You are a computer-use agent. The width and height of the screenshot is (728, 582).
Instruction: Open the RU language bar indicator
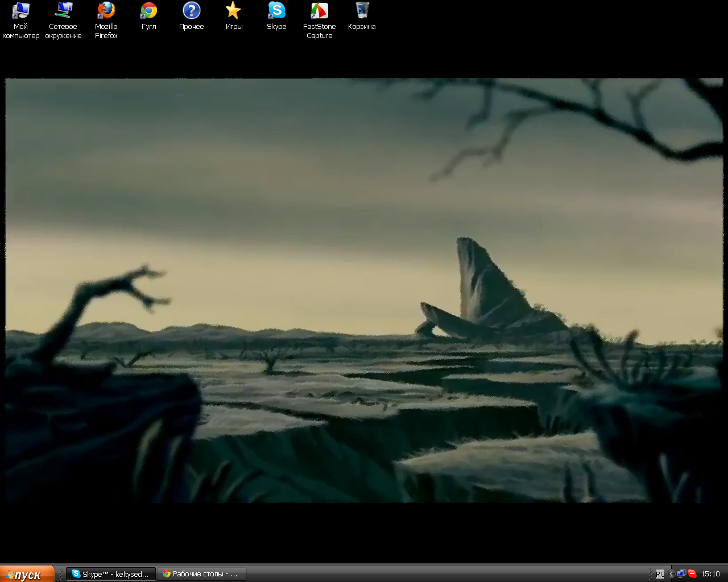[x=660, y=574]
